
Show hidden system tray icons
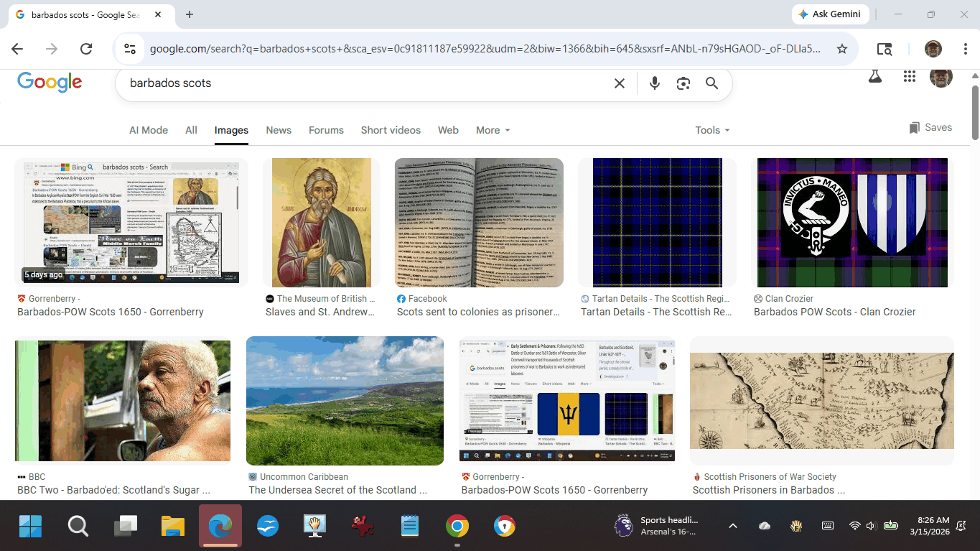tap(732, 526)
